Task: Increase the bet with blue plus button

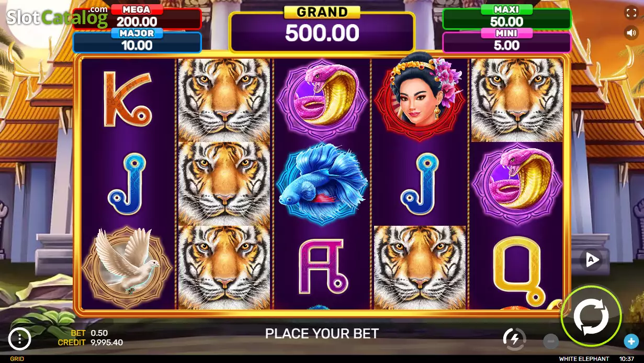Action: [631, 342]
